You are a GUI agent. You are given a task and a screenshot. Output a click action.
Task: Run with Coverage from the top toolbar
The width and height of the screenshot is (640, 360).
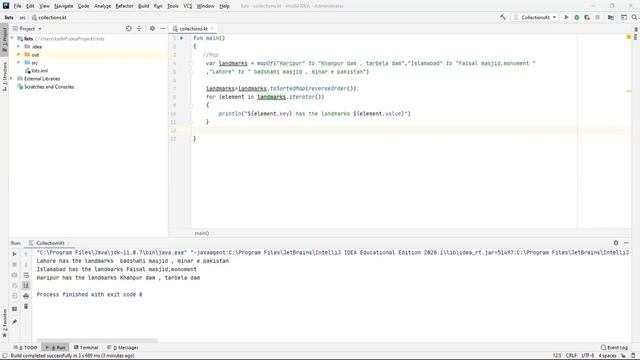click(587, 17)
